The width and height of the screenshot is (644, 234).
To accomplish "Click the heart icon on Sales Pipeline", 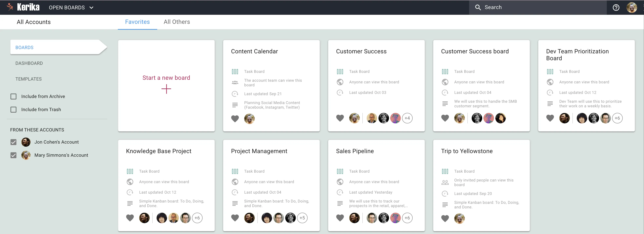I will [x=340, y=218].
